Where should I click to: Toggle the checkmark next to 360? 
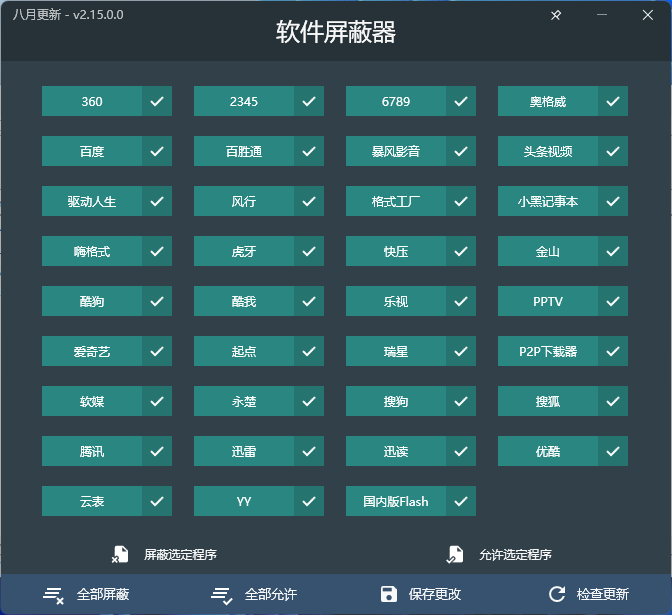tap(157, 101)
